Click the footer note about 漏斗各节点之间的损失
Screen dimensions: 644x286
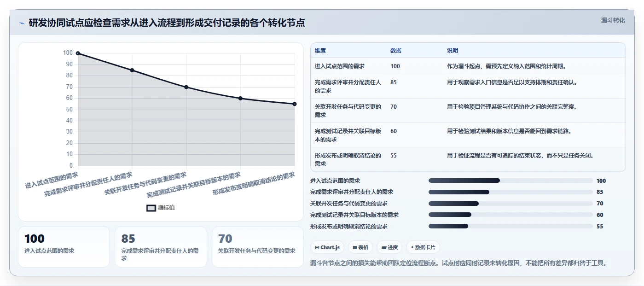coord(458,263)
